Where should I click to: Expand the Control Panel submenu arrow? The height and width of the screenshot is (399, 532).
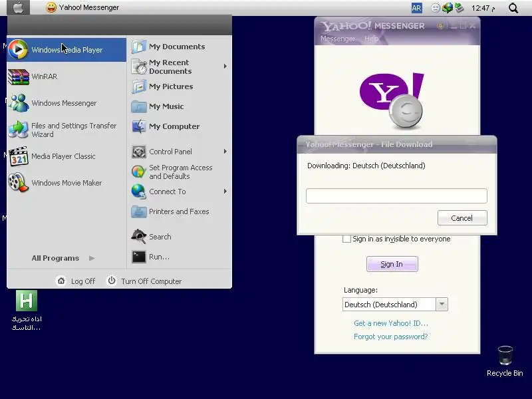[x=225, y=152]
